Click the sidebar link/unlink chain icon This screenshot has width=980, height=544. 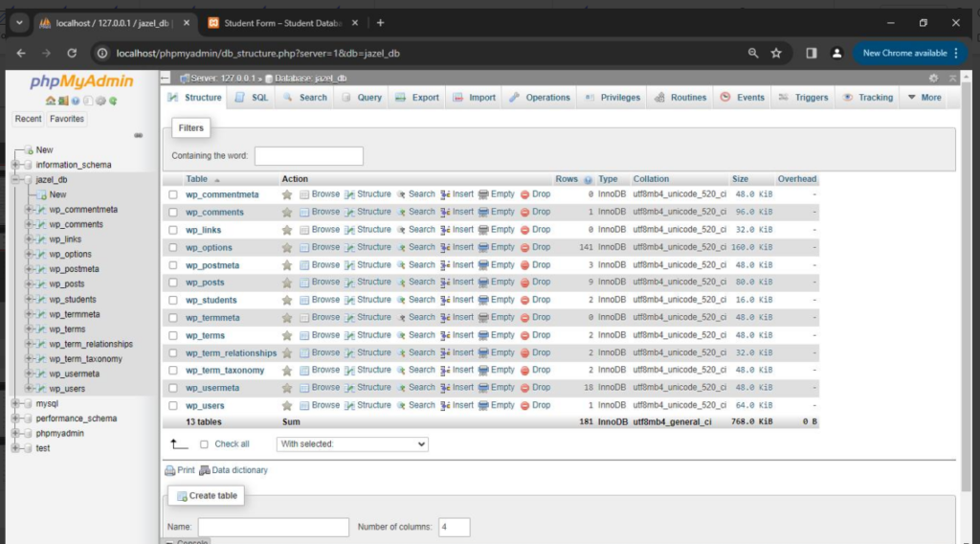tap(139, 135)
